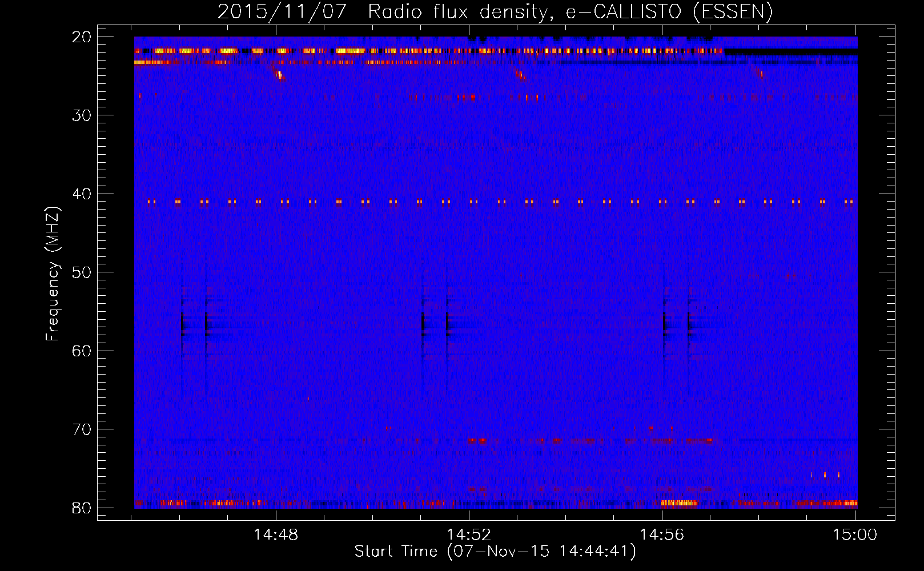Select the 60 frequency tick label
924x571 pixels.
coord(82,351)
